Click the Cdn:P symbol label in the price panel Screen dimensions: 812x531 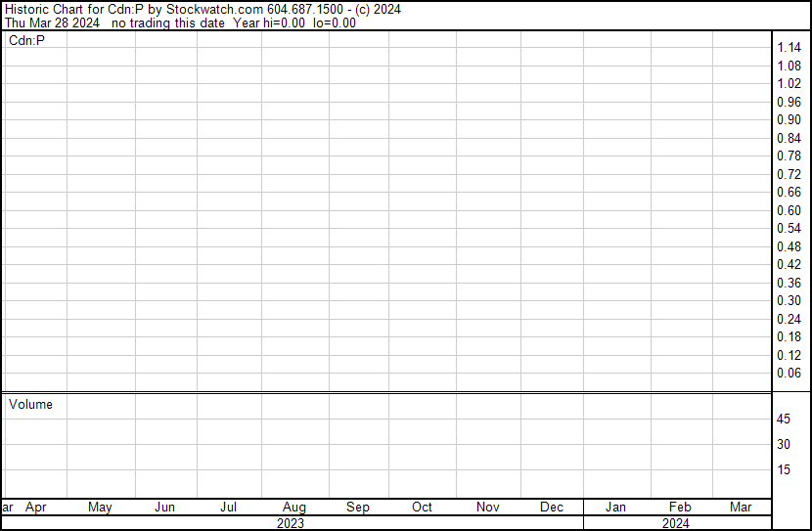[x=27, y=40]
